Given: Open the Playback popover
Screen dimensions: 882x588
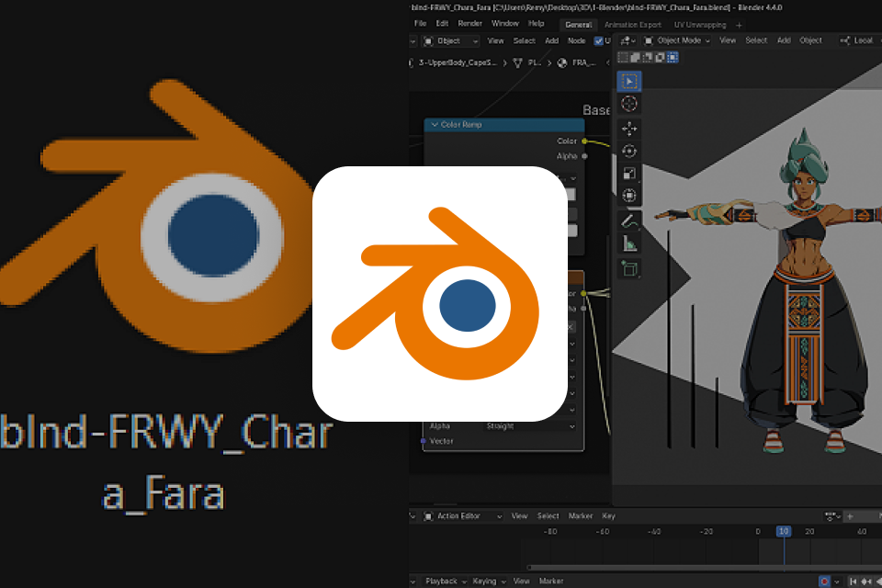Looking at the screenshot, I should (x=446, y=582).
